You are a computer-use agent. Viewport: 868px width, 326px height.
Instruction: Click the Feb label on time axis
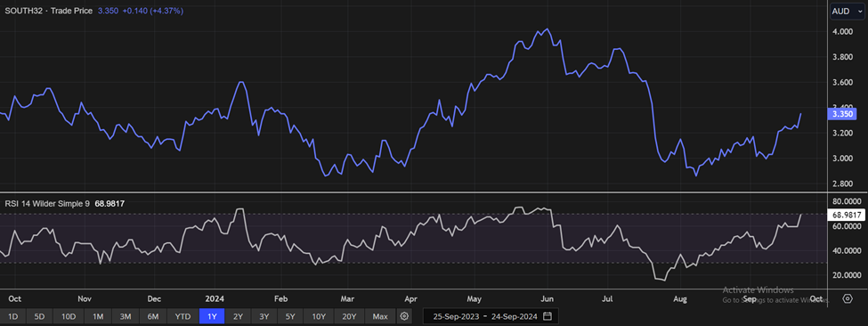point(280,299)
